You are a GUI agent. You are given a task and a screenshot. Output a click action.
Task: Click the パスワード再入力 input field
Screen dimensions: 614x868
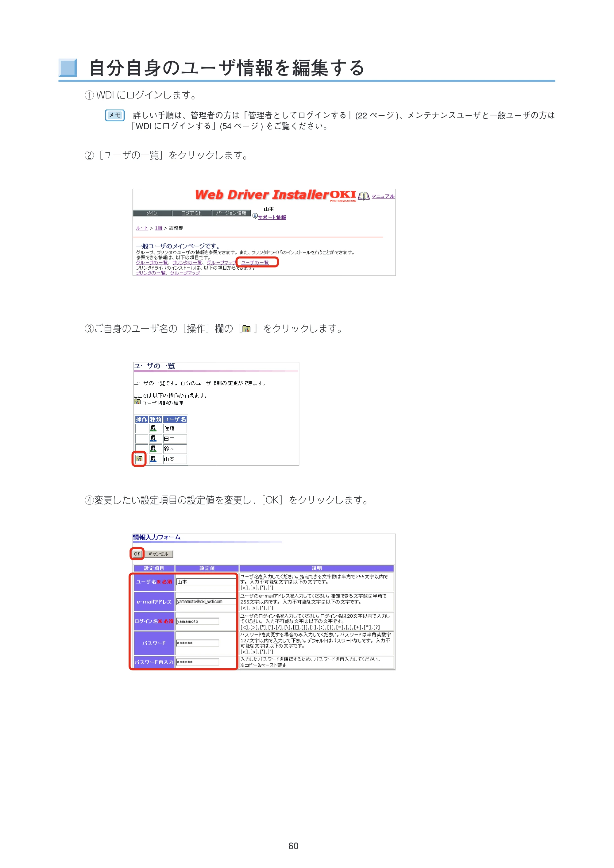point(198,662)
